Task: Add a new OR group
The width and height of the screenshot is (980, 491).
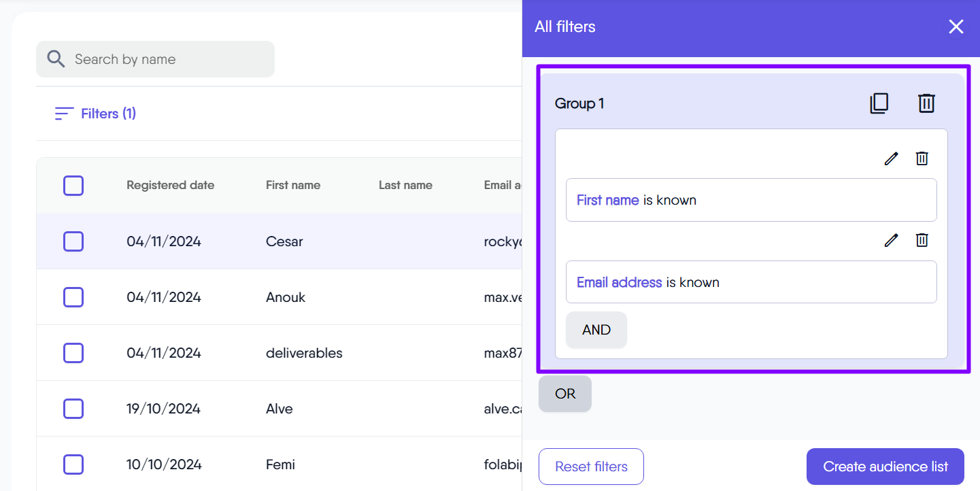Action: pyautogui.click(x=564, y=394)
